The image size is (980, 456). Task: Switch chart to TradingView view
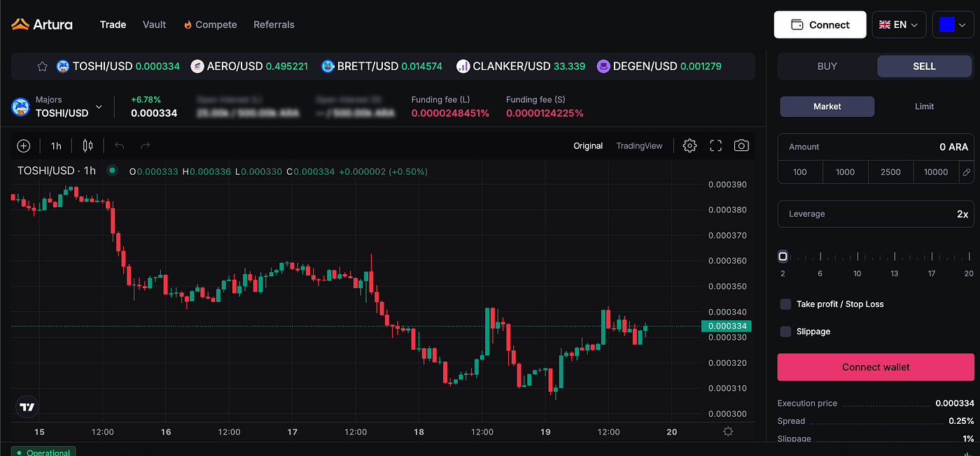(x=639, y=145)
